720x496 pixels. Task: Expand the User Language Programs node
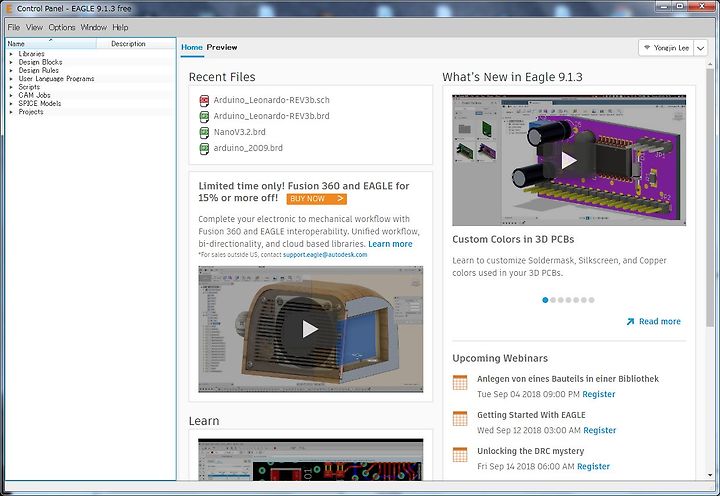click(11, 79)
